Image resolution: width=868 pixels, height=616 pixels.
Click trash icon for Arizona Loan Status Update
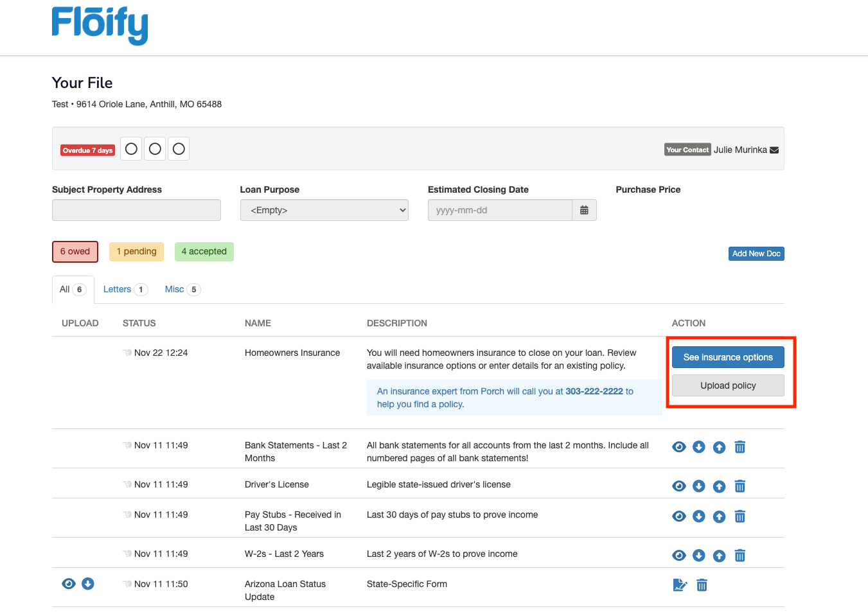[702, 585]
